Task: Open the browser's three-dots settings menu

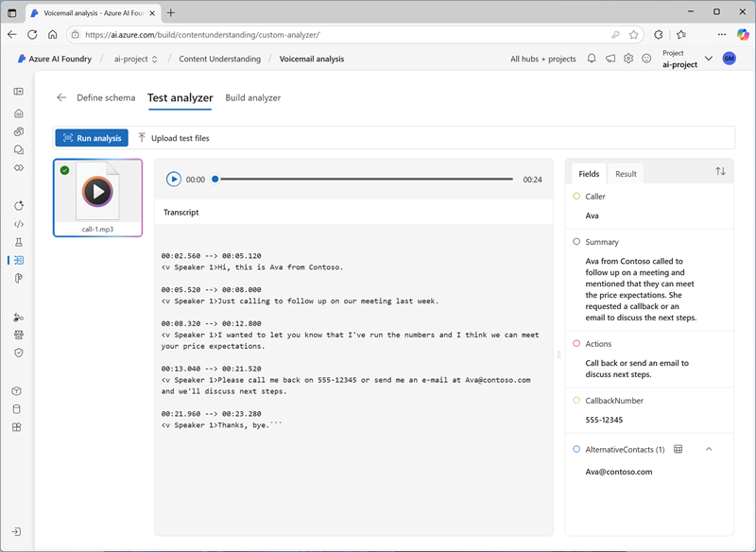Action: click(x=722, y=34)
